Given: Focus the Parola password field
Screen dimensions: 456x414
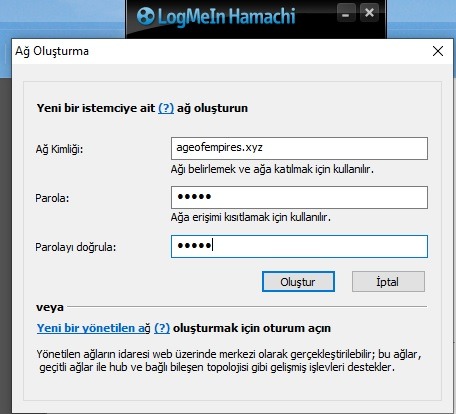Looking at the screenshot, I should click(x=299, y=197).
